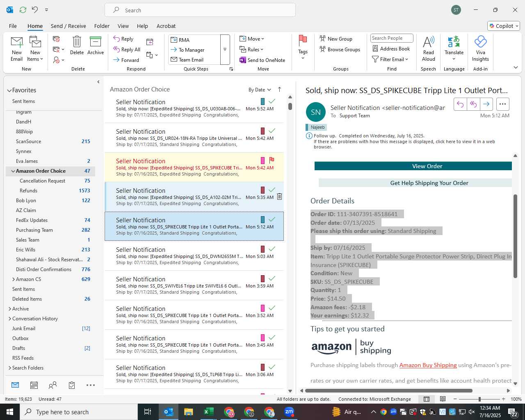Click the teal category swatch on Mon 5:52 AM message
Screen dimensions: 525x420
[262, 101]
